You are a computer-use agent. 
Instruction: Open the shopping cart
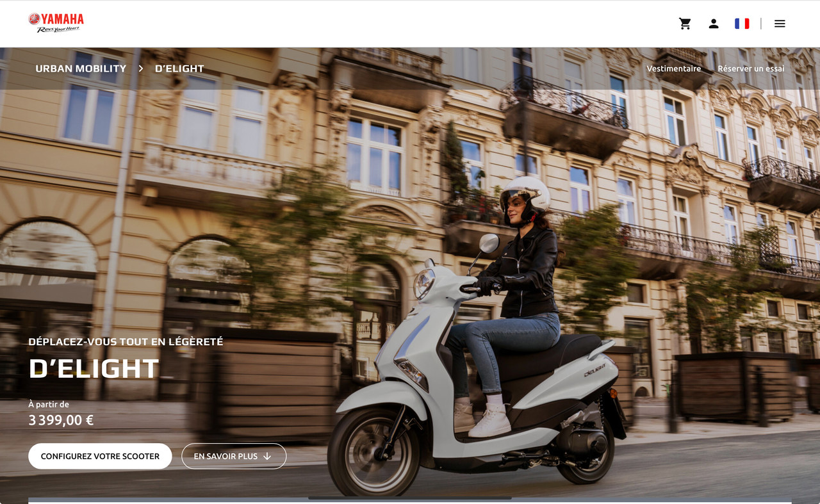click(x=685, y=23)
